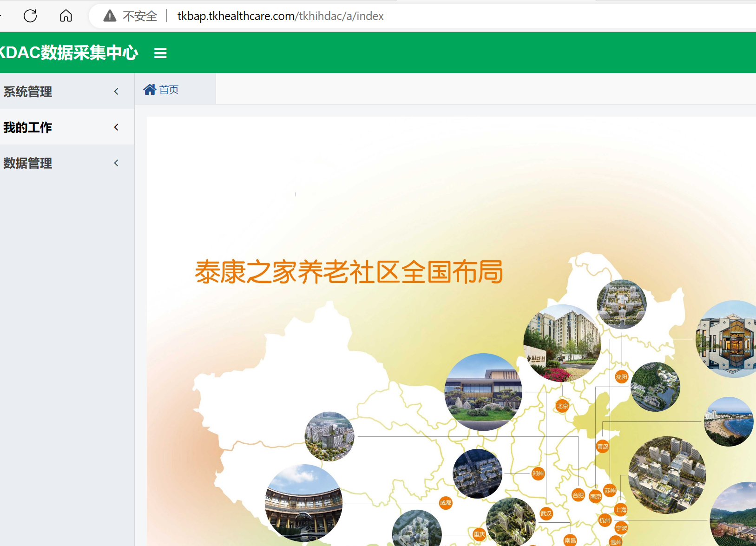
Task: Select the 上海 city marker on map
Action: pos(621,510)
